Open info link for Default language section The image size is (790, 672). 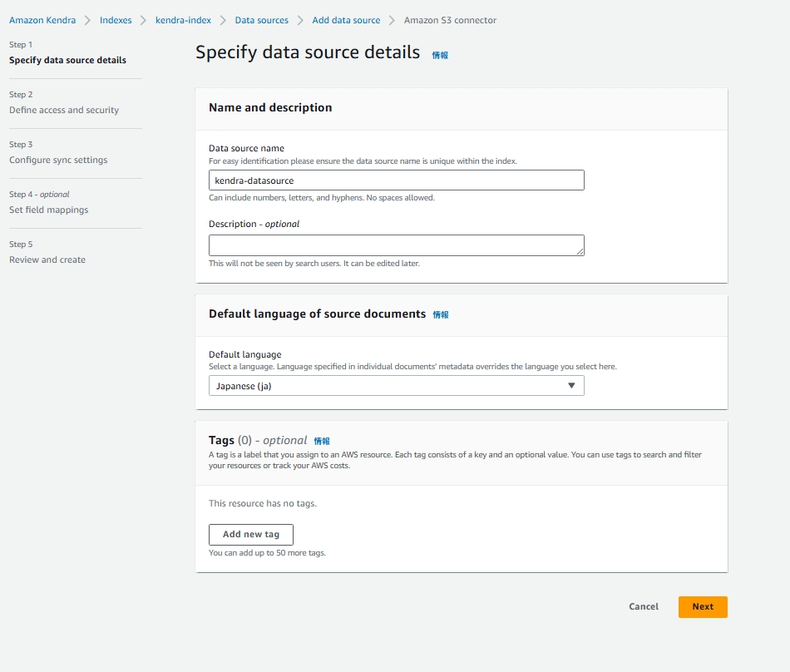pos(441,315)
